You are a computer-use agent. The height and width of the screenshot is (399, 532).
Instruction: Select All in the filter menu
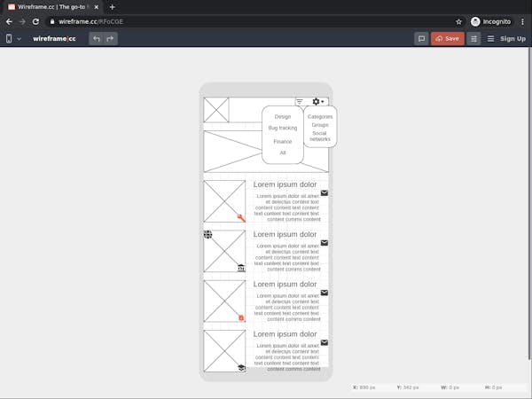pyautogui.click(x=283, y=153)
